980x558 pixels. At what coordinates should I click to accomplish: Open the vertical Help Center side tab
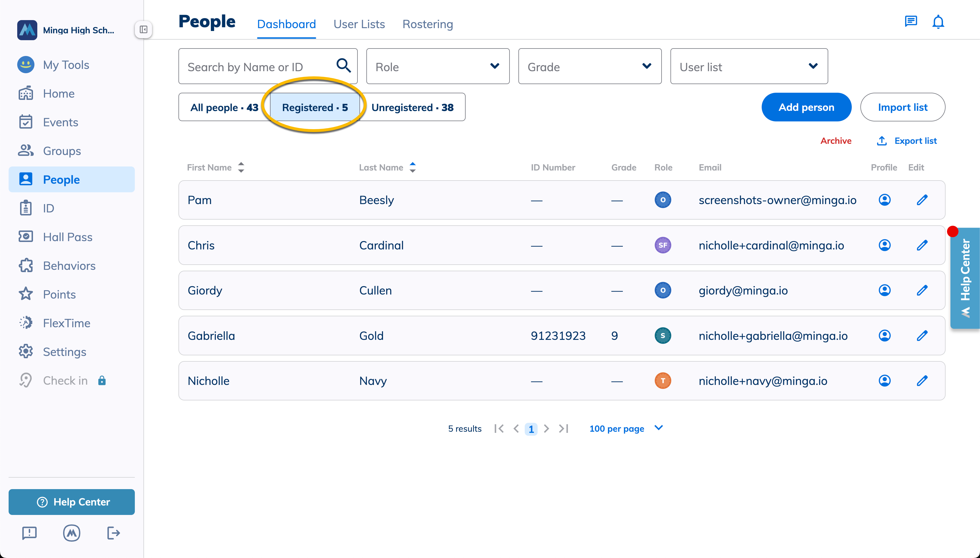[965, 278]
